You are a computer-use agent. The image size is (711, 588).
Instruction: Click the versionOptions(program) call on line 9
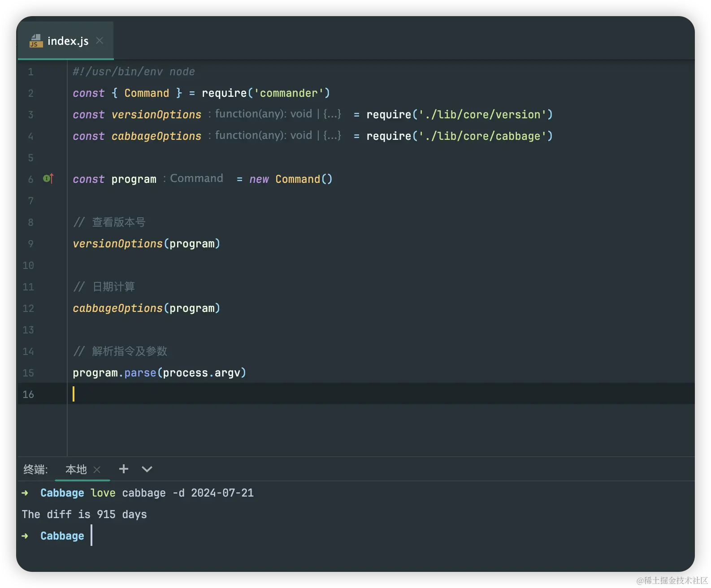point(147,244)
